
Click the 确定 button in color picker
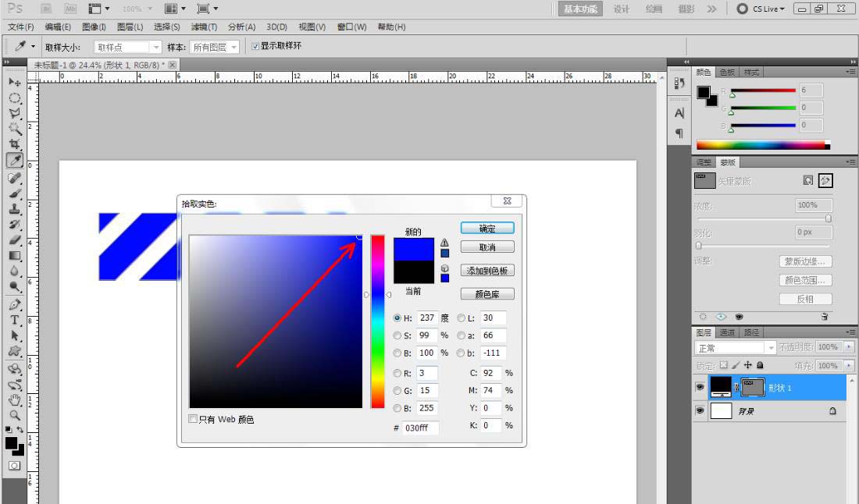(x=487, y=228)
